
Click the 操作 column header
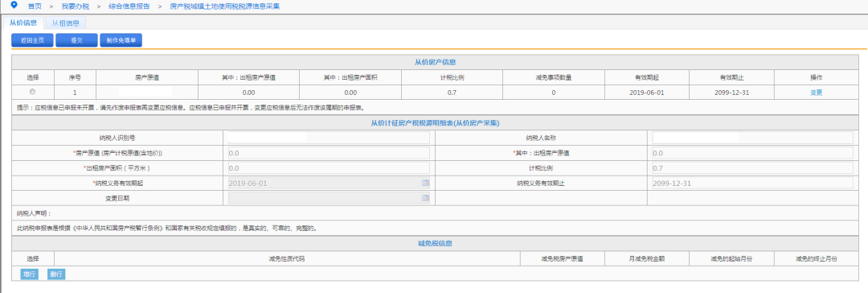tap(816, 77)
